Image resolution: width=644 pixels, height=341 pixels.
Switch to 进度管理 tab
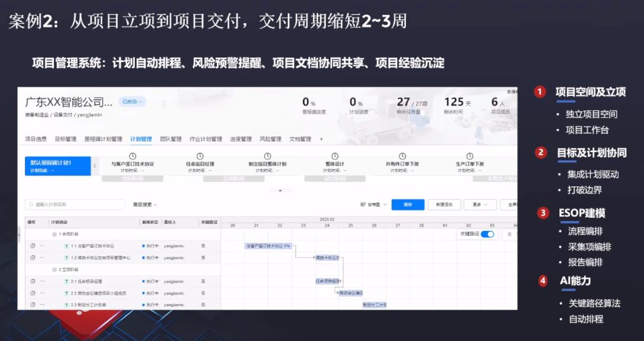[241, 139]
